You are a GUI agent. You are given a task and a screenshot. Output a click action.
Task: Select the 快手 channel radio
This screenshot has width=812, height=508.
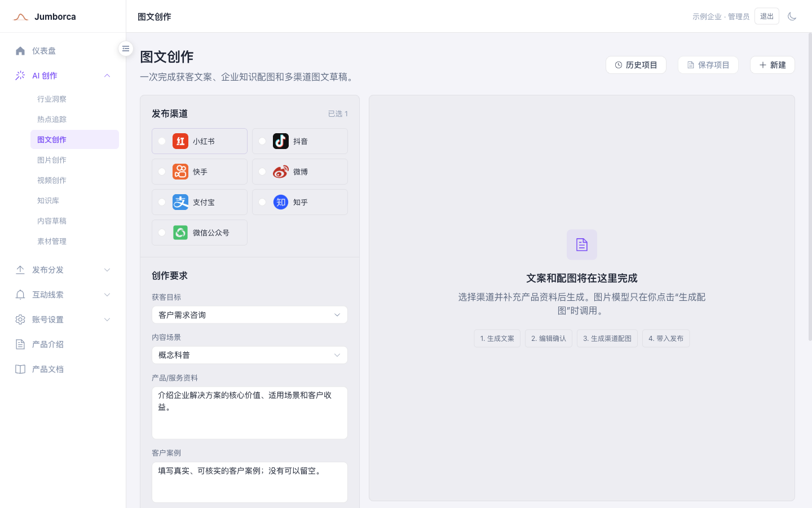[162, 172]
